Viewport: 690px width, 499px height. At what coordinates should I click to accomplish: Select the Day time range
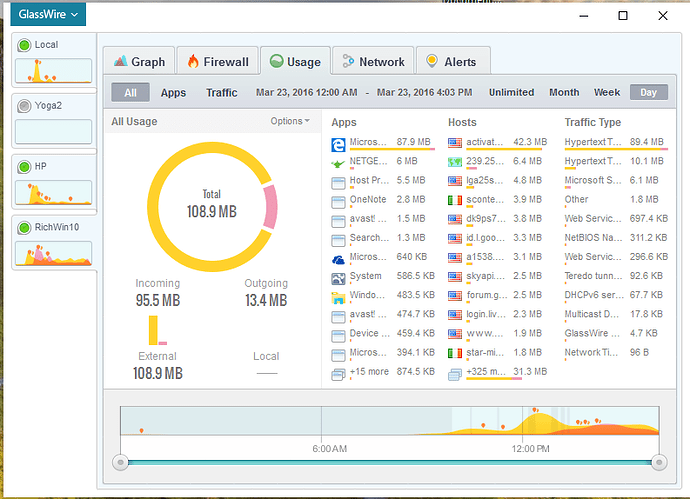point(648,93)
